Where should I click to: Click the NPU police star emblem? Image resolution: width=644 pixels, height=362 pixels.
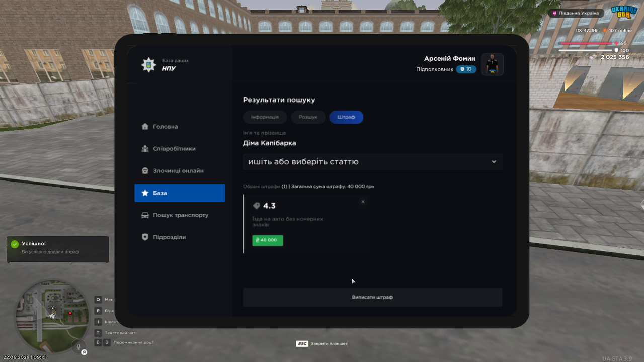tap(148, 65)
